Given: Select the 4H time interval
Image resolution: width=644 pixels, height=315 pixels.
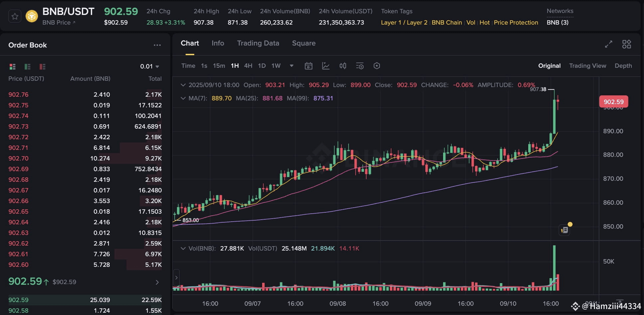Looking at the screenshot, I should (x=248, y=66).
